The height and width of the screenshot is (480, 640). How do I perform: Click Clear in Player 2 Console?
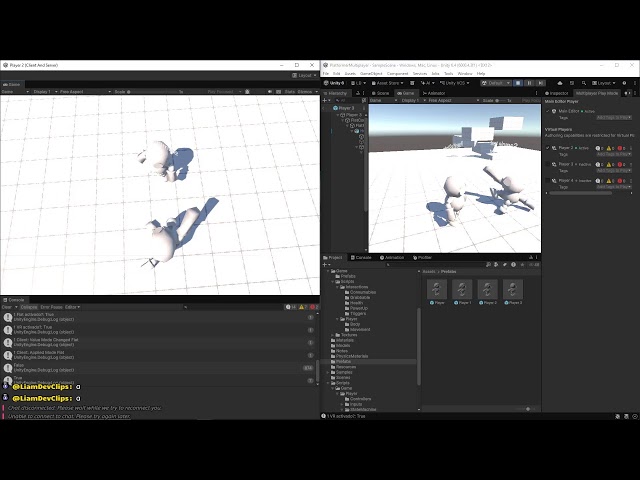click(7, 307)
